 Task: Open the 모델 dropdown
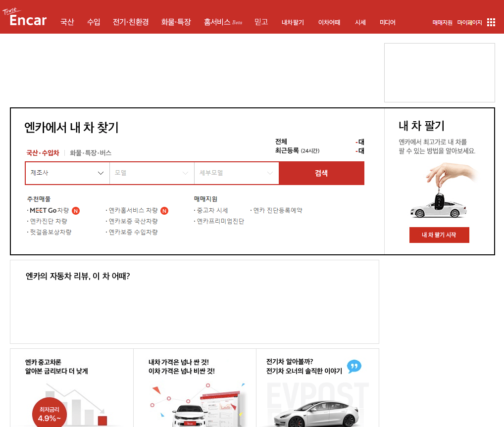pos(151,173)
